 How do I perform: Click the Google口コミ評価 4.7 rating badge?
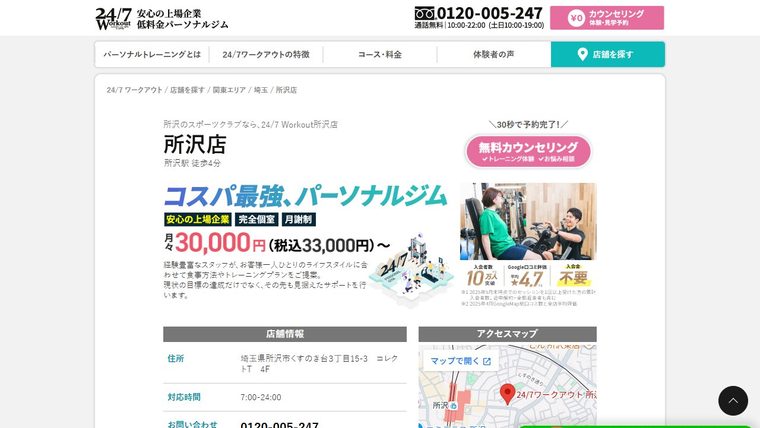tap(527, 276)
